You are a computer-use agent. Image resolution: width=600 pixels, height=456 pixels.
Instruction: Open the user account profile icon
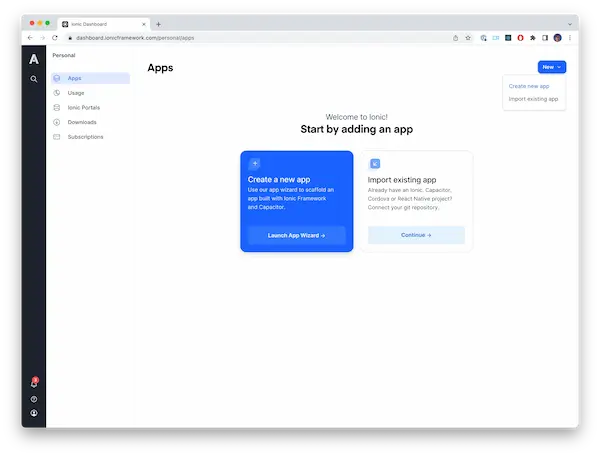[x=34, y=413]
